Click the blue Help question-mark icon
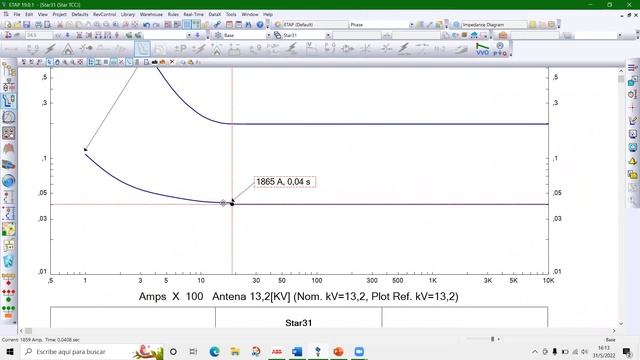 (260, 24)
